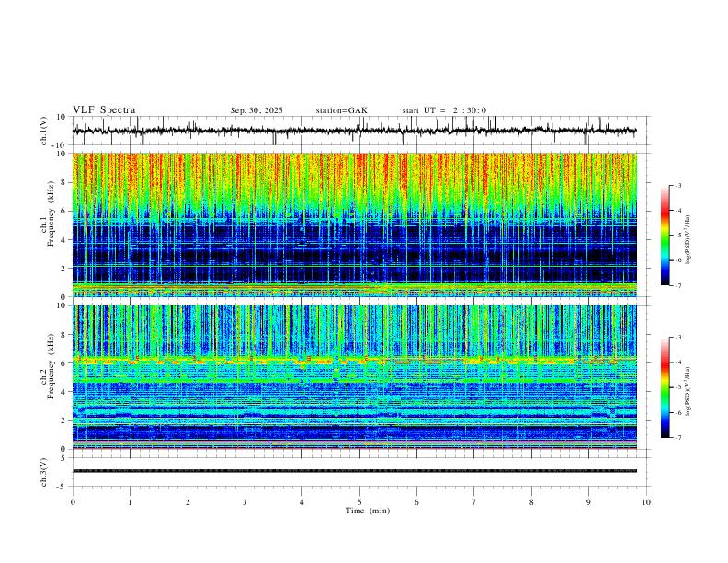Click time axis tick label '3'

pyautogui.click(x=245, y=502)
